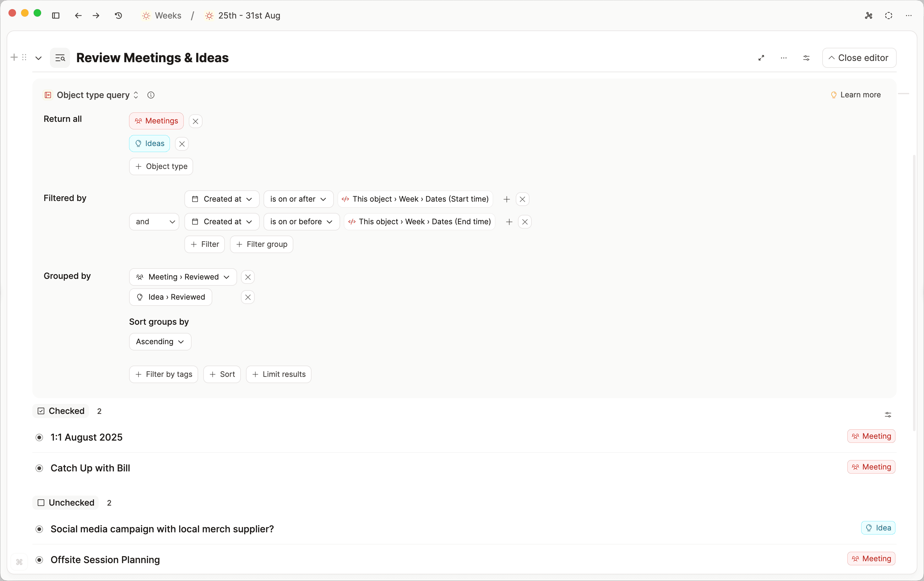924x581 pixels.
Task: Click the Close editor button
Action: [859, 58]
